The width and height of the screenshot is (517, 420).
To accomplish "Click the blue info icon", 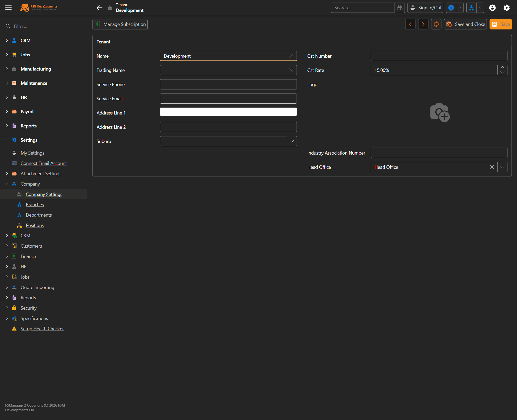I will [x=451, y=8].
